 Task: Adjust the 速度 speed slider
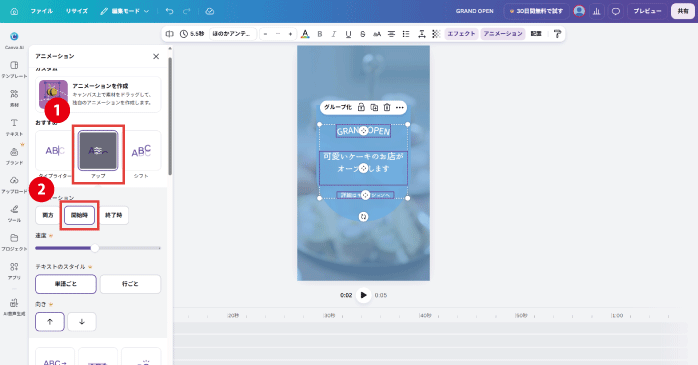[95, 248]
